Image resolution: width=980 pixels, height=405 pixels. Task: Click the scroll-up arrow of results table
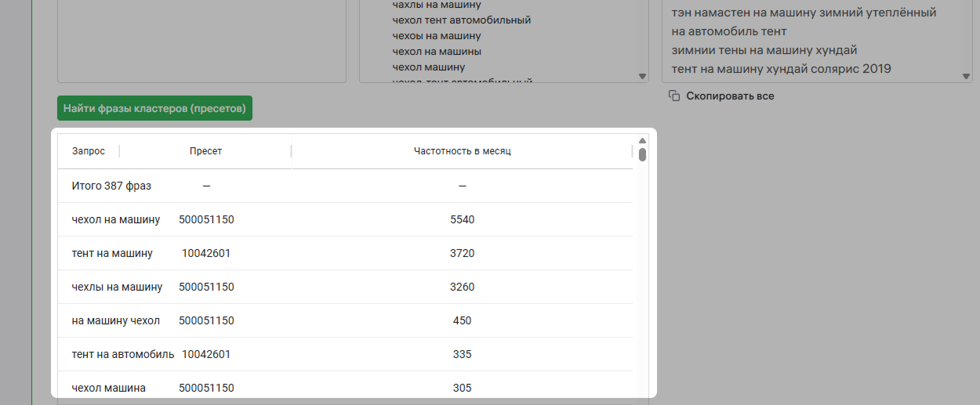point(642,141)
